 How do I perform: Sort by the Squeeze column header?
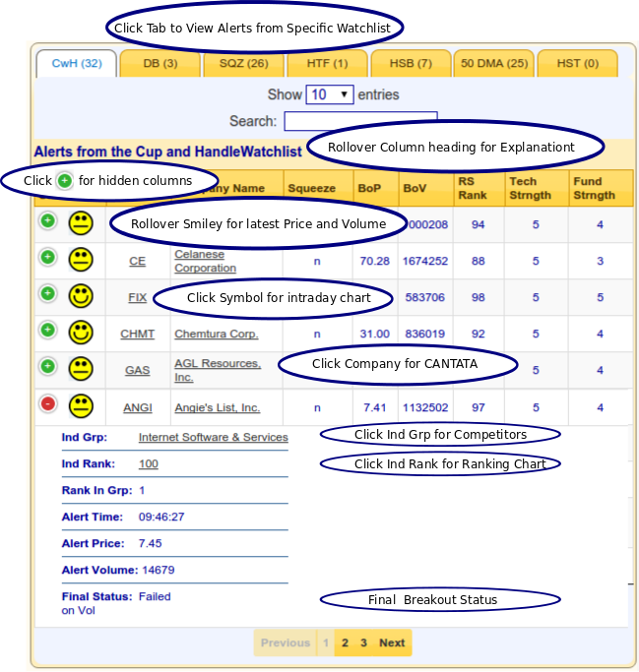coord(318,188)
